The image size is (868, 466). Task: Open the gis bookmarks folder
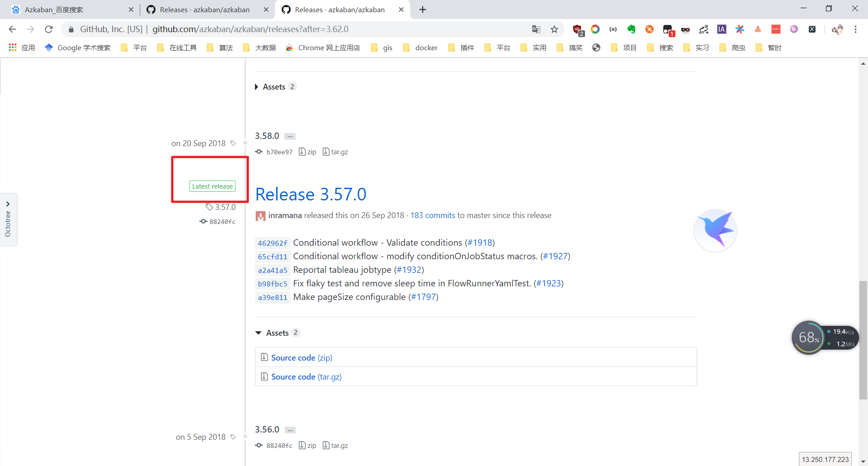point(381,48)
